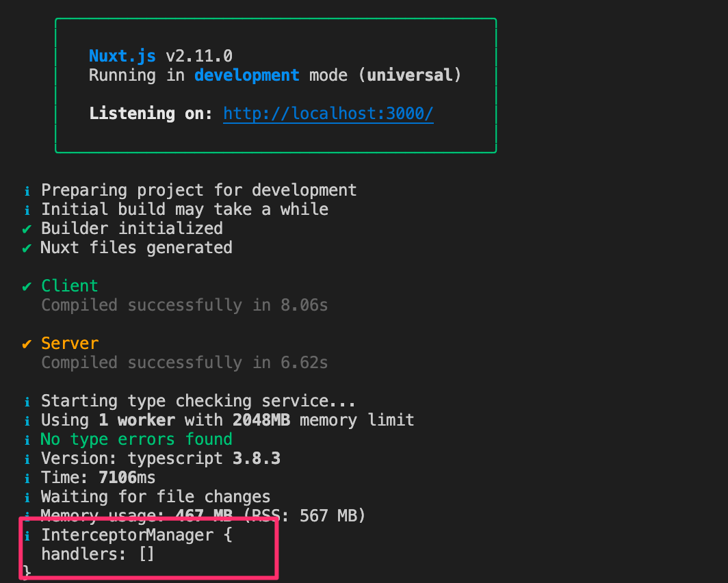Click info icon beside Initial build

point(27,210)
